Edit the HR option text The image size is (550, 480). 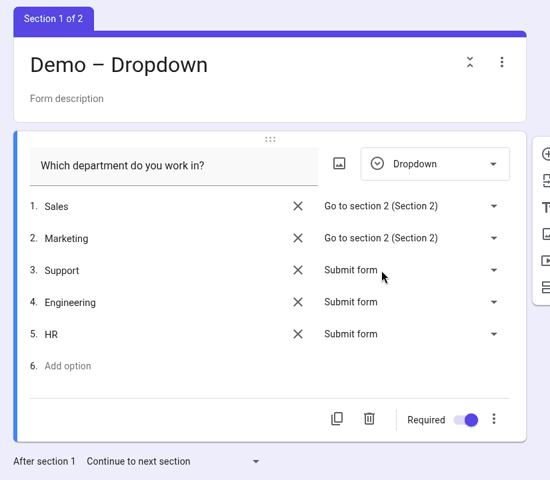click(x=51, y=334)
